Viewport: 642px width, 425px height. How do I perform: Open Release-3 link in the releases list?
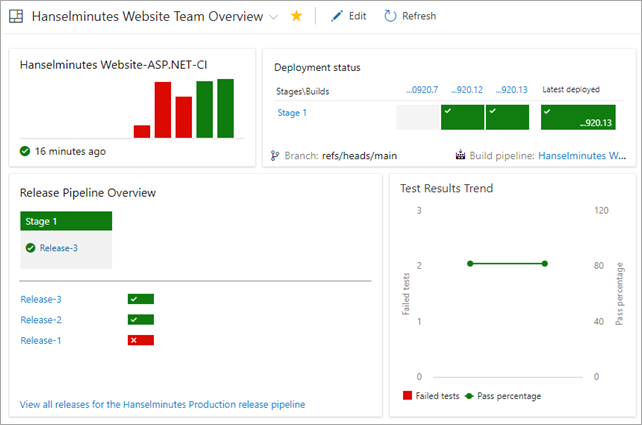click(x=41, y=299)
